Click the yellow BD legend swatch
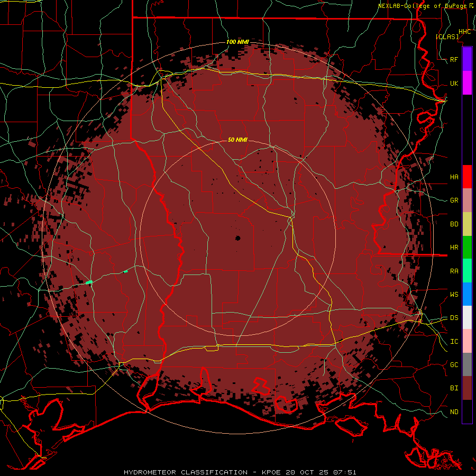This screenshot has height=476, width=476. pos(467,224)
